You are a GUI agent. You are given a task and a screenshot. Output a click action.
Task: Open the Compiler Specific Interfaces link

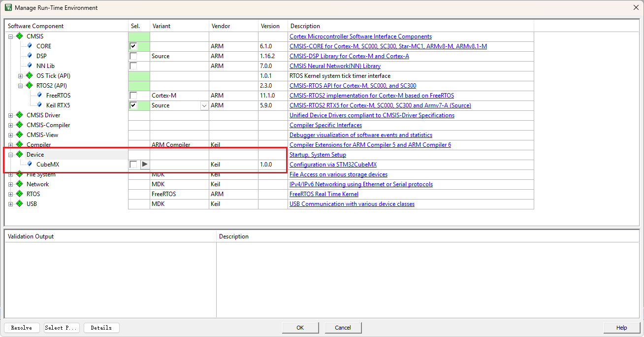point(325,125)
